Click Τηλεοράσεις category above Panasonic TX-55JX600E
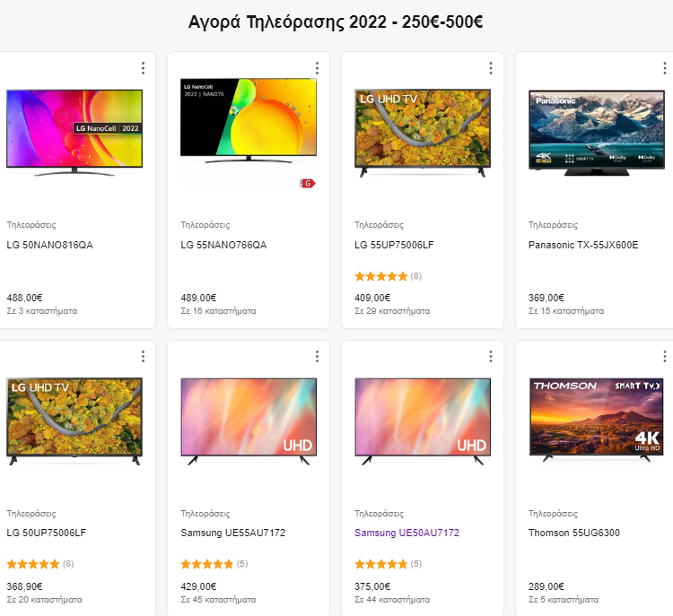The width and height of the screenshot is (673, 616). click(554, 225)
